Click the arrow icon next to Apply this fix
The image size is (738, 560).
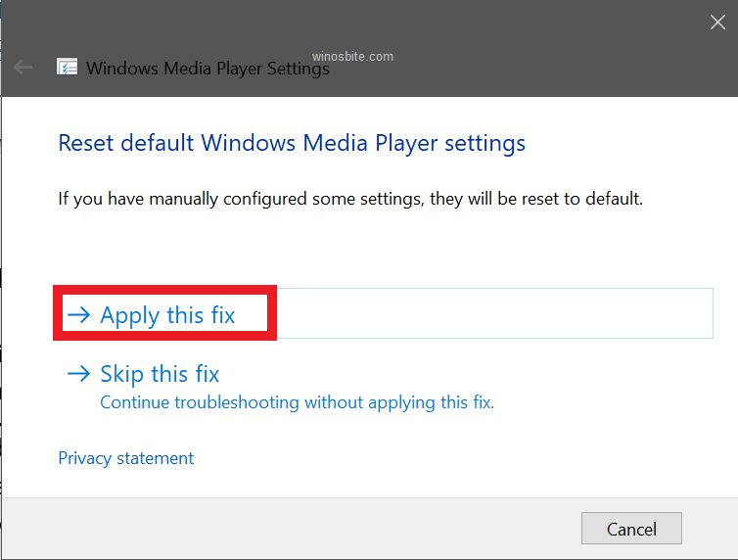78,315
